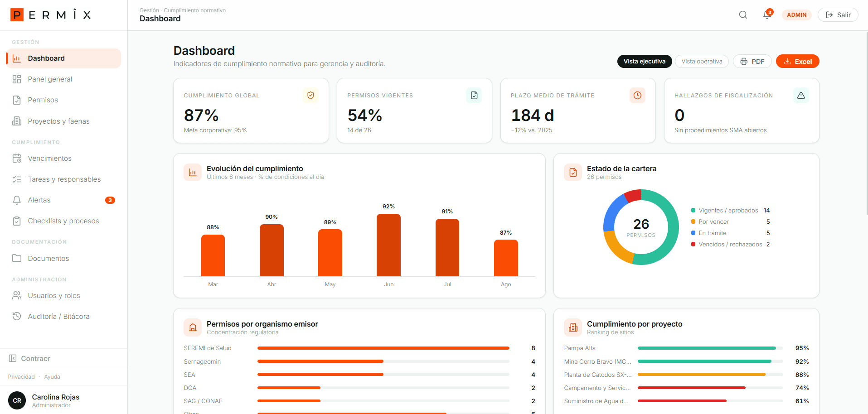
Task: Download the Excel export
Action: coord(797,61)
